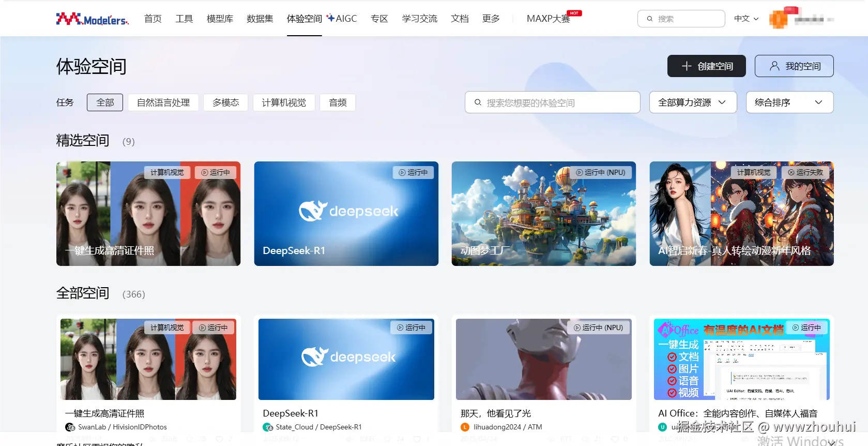The width and height of the screenshot is (868, 446).
Task: Click the SwanLab author avatar icon
Action: click(70, 427)
